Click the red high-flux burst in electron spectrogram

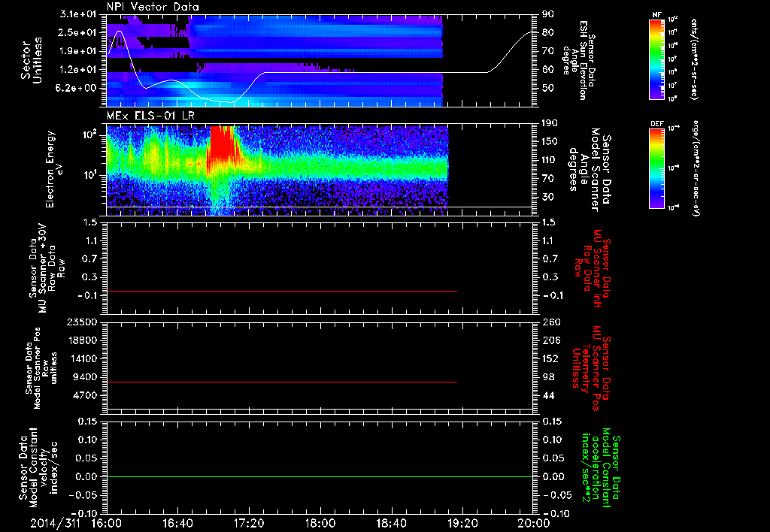[x=221, y=145]
